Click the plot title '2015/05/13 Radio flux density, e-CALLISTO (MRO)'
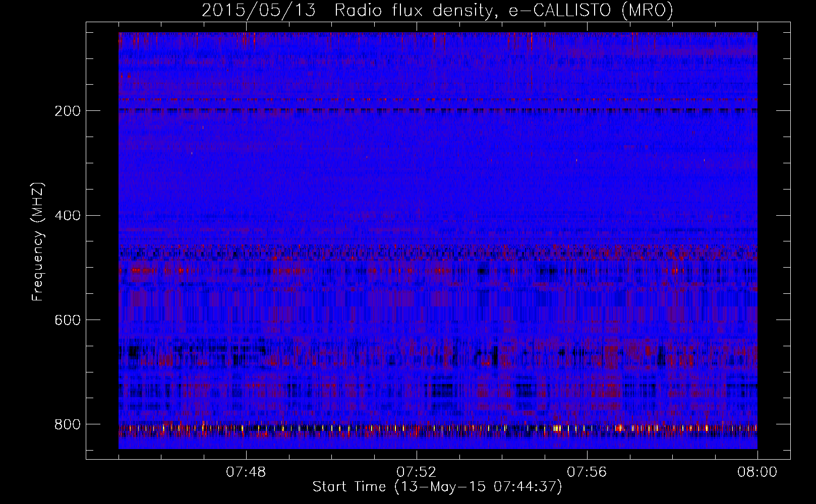The image size is (816, 504). 437,10
